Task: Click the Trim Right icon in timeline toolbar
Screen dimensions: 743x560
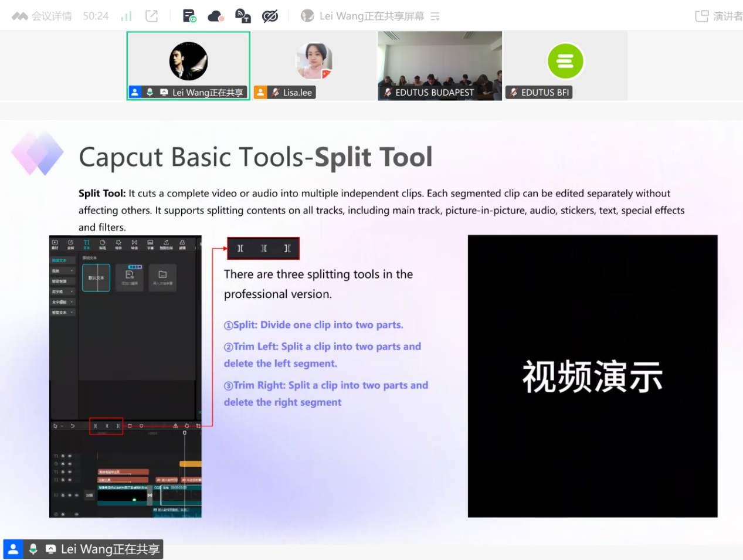Action: point(118,426)
